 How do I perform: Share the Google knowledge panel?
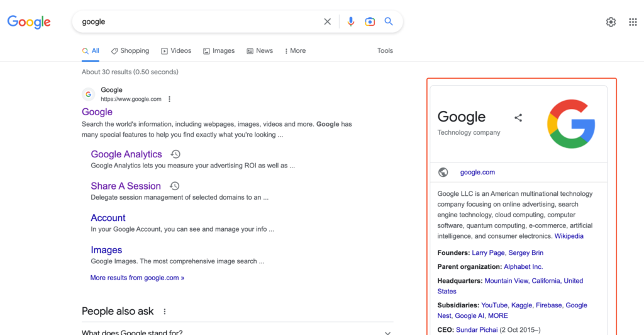pyautogui.click(x=518, y=118)
